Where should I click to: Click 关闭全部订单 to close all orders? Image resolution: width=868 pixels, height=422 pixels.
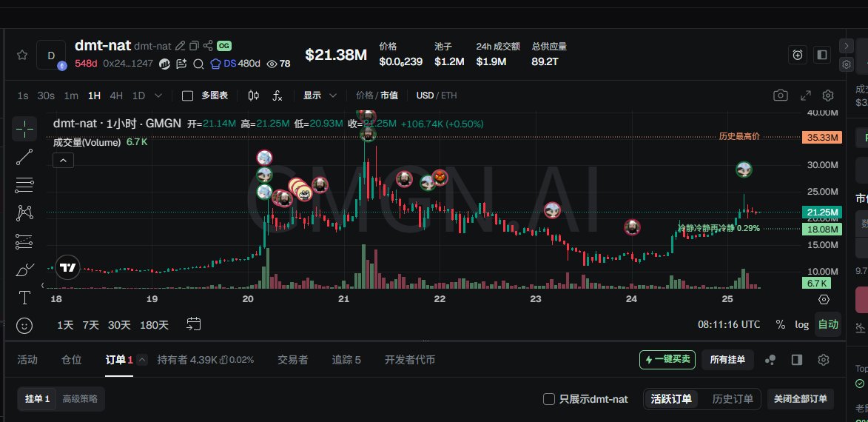(800, 399)
